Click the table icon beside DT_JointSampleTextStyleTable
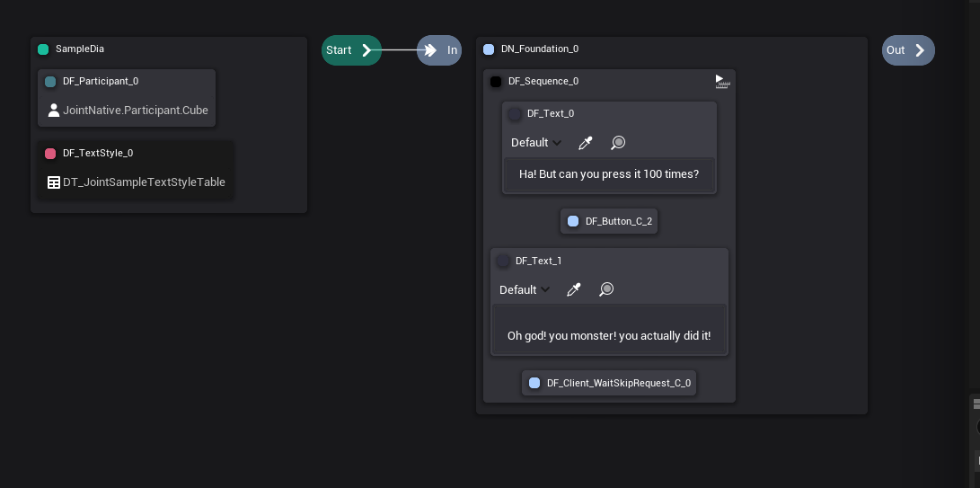Viewport: 980px width, 488px height. (53, 182)
